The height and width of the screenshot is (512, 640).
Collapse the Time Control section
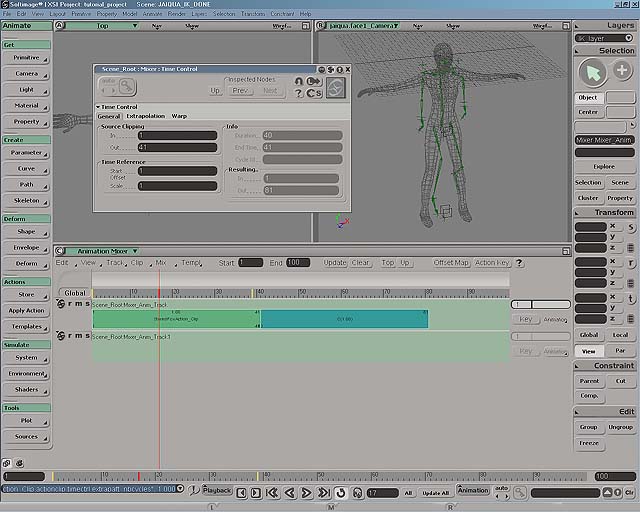[98, 106]
